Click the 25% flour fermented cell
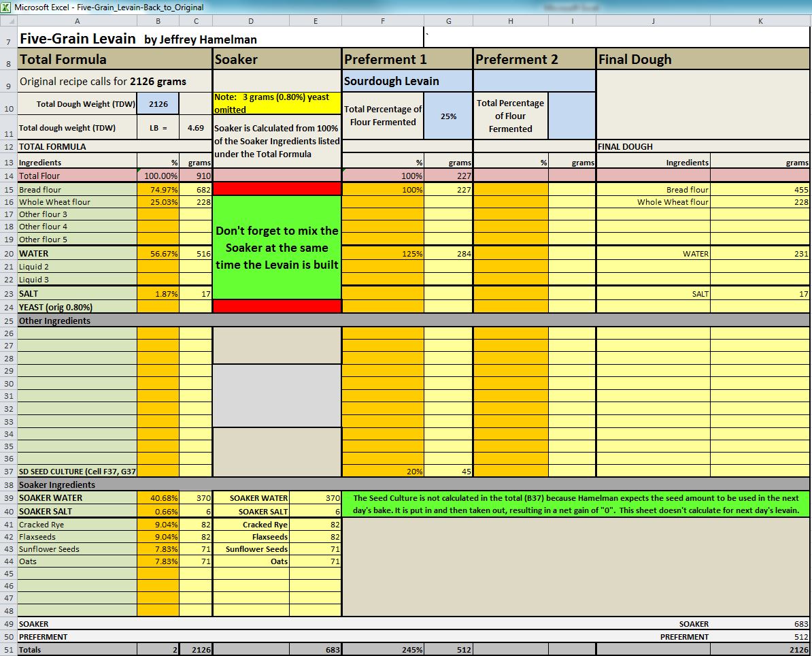 [448, 116]
